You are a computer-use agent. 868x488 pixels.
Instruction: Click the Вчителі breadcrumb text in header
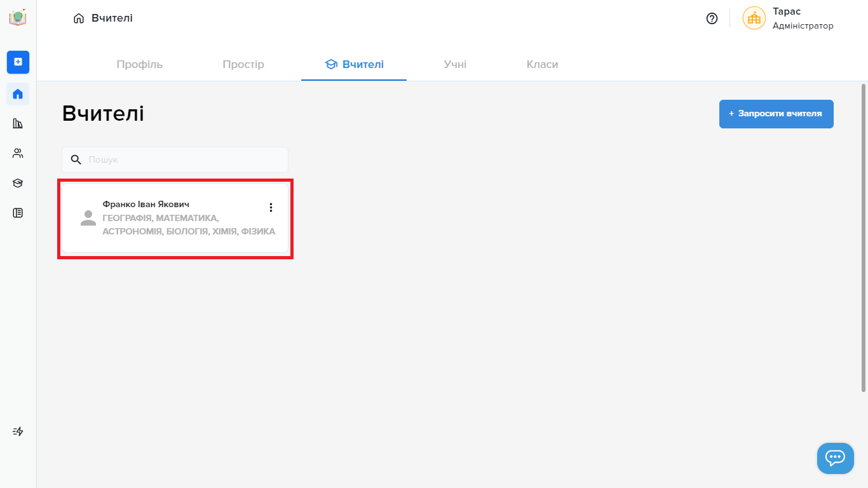(x=112, y=18)
